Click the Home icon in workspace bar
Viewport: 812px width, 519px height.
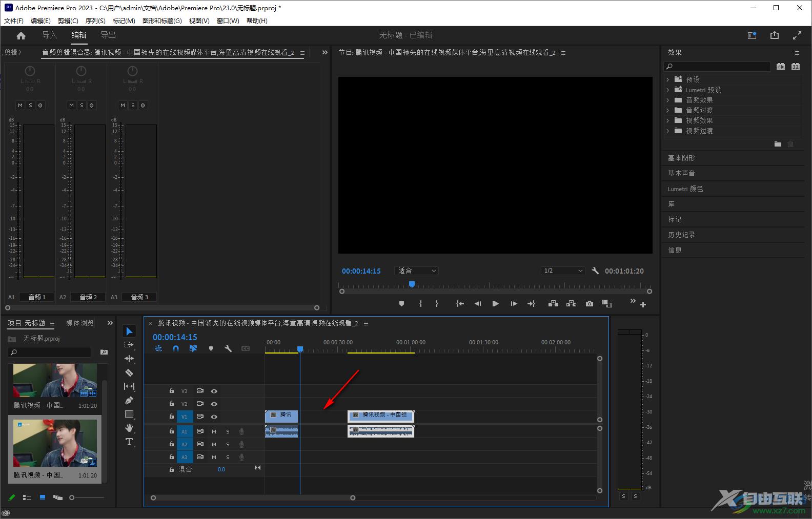pos(21,35)
